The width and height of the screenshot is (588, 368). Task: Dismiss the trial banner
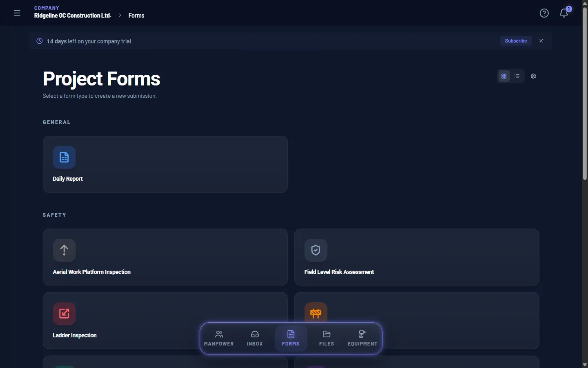click(541, 41)
